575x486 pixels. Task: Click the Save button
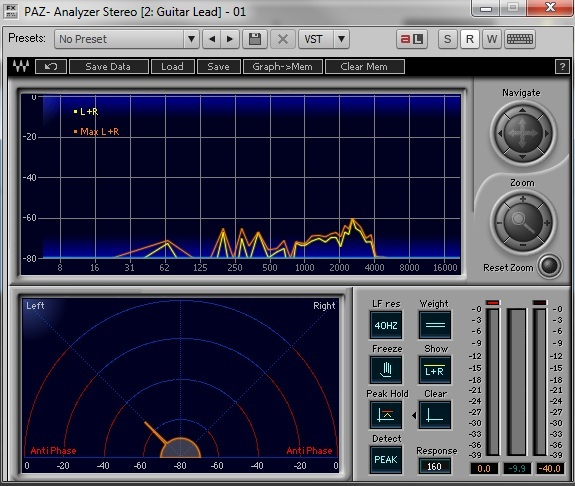click(219, 67)
